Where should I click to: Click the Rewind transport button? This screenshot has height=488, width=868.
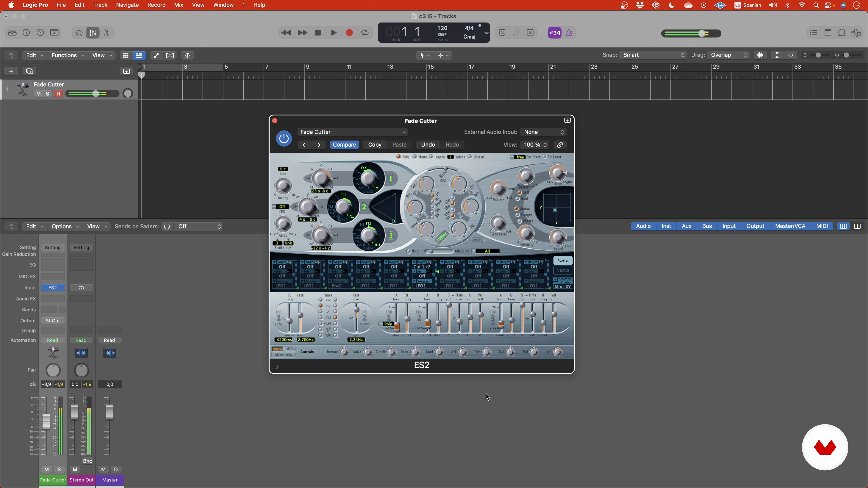286,33
